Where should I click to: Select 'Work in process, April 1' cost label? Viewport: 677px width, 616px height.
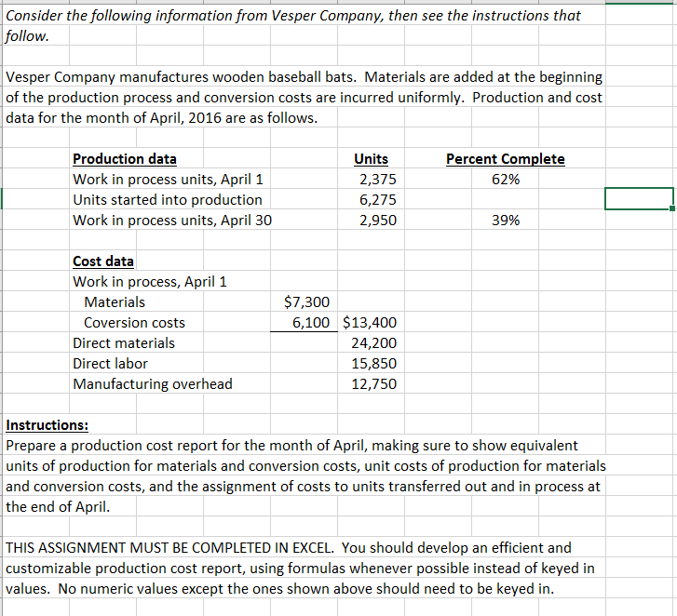coord(149,282)
